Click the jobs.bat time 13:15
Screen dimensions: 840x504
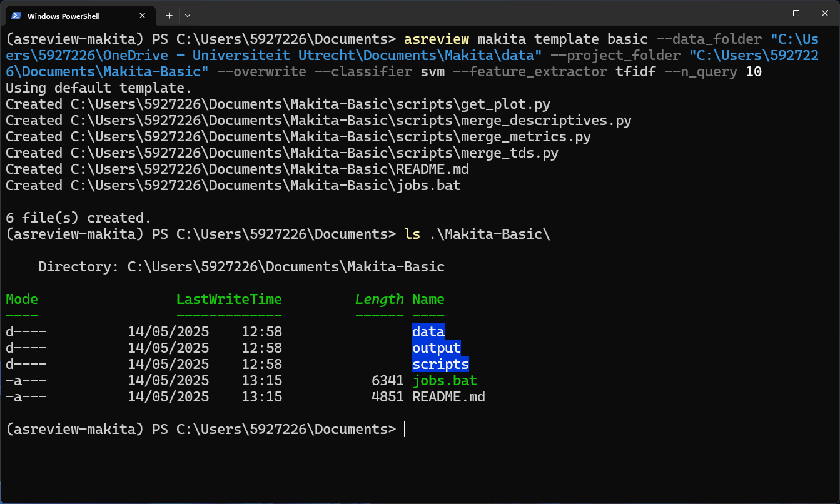coord(261,380)
